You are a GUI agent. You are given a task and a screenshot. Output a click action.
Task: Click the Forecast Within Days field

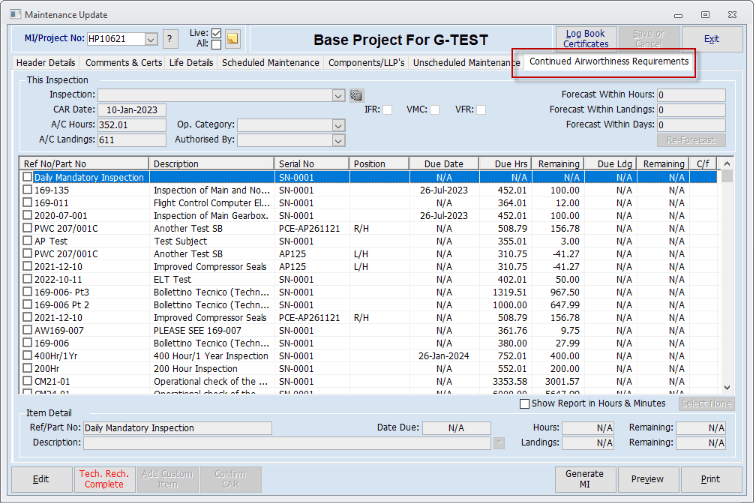click(x=691, y=125)
